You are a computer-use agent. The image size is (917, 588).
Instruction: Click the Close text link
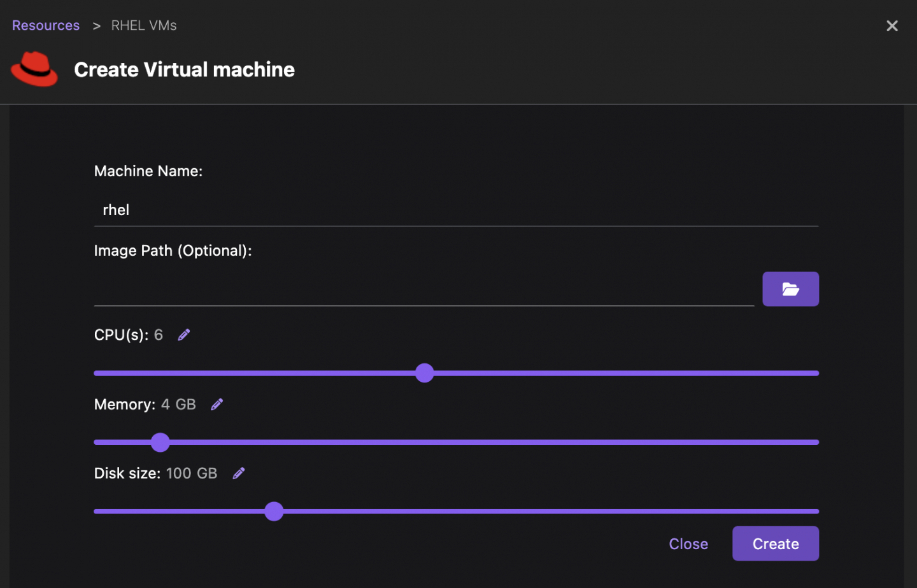coord(688,544)
